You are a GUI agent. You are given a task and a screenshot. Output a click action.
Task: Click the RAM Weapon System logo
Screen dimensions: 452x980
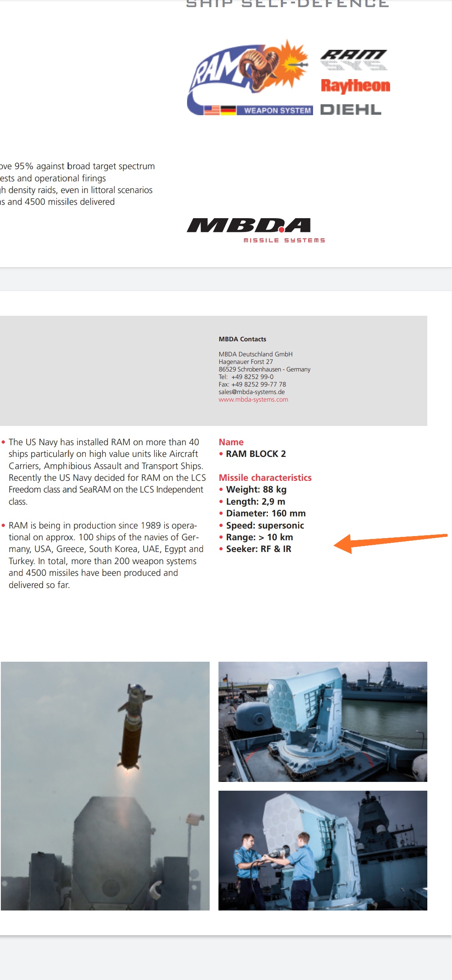[250, 78]
